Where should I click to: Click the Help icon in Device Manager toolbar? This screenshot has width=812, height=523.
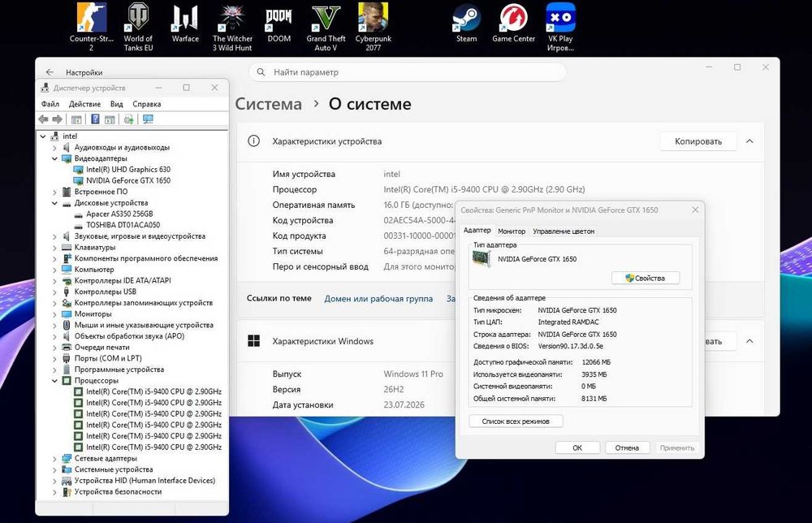pos(95,119)
